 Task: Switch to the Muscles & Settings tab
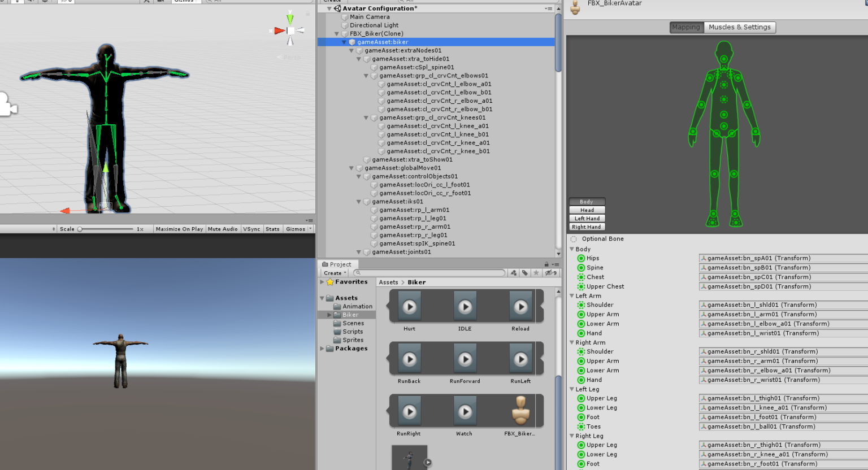pyautogui.click(x=740, y=27)
